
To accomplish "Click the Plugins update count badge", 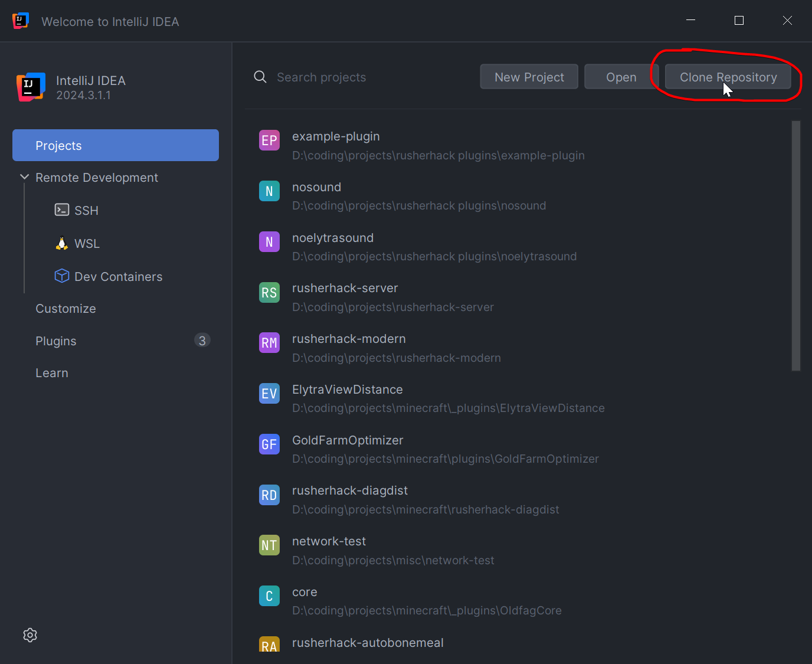I will tap(202, 341).
